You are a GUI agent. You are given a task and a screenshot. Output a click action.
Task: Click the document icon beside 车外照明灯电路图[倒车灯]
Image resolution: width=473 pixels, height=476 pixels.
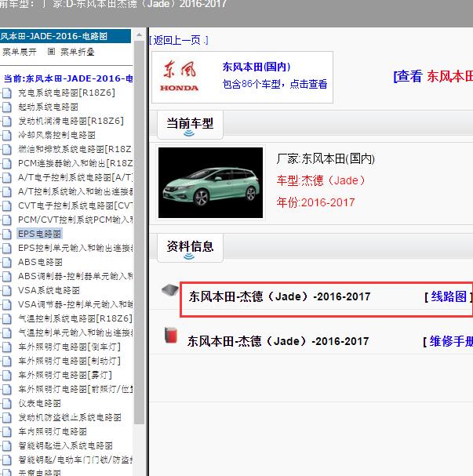7,347
